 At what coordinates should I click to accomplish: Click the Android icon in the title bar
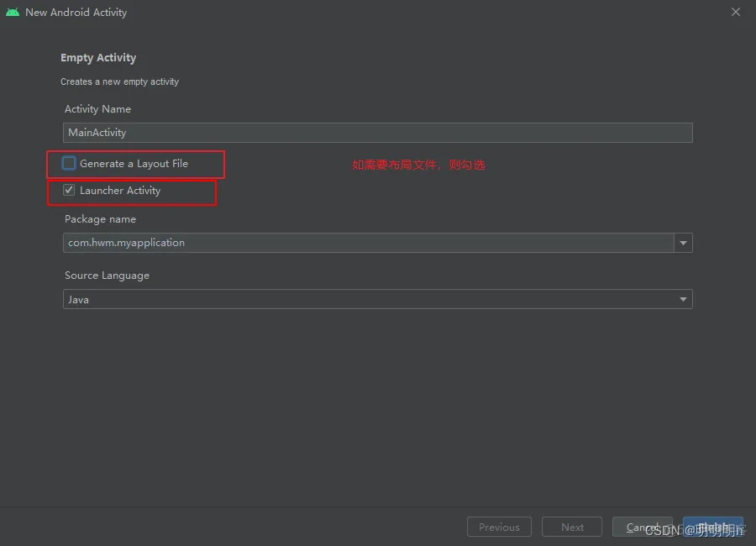pos(13,12)
